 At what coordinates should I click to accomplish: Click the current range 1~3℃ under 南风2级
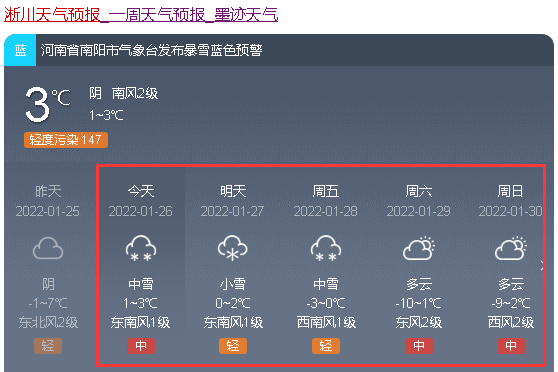(x=106, y=115)
